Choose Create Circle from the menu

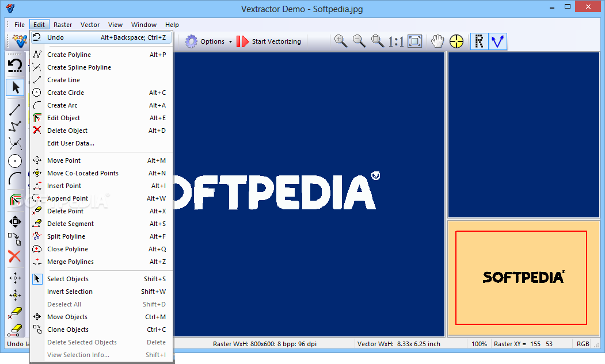(x=101, y=93)
